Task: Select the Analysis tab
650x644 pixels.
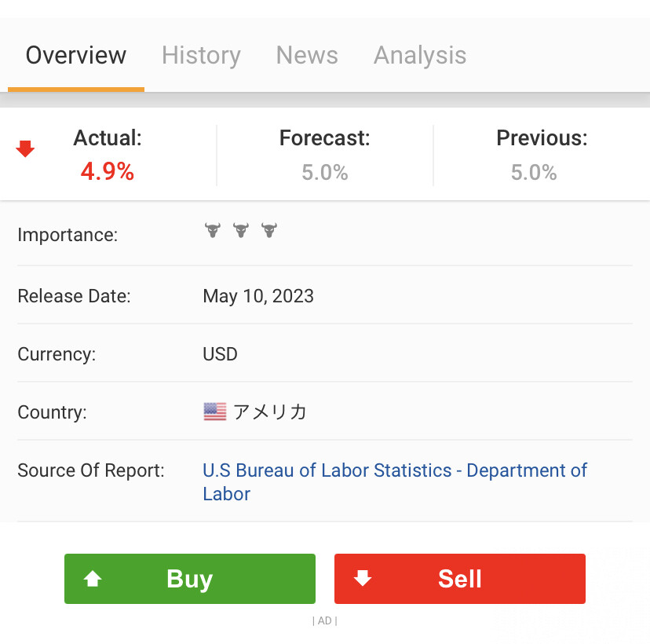Action: click(x=420, y=56)
